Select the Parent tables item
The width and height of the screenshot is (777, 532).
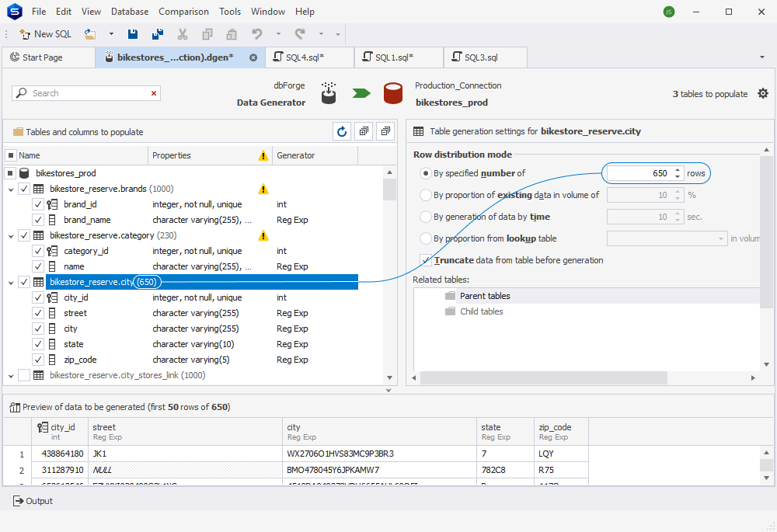click(485, 296)
